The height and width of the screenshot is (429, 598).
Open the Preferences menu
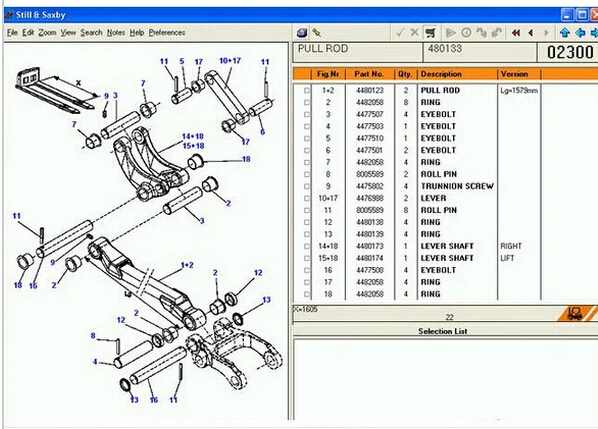pyautogui.click(x=167, y=32)
